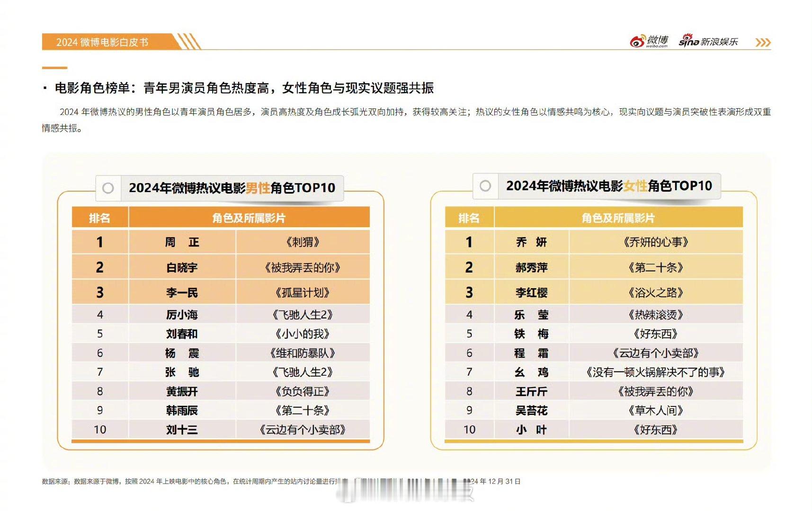812x511 pixels.
Task: Click the film 《维和防暴队》
Action: 303,353
